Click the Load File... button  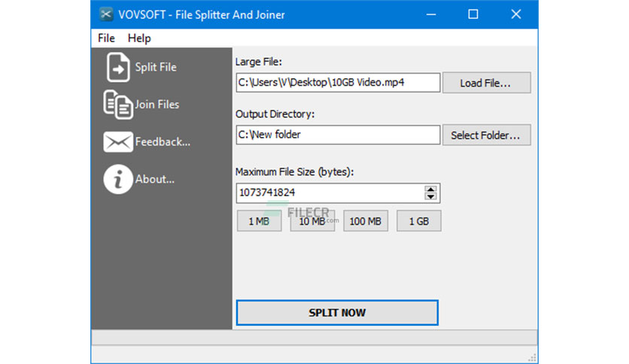487,83
